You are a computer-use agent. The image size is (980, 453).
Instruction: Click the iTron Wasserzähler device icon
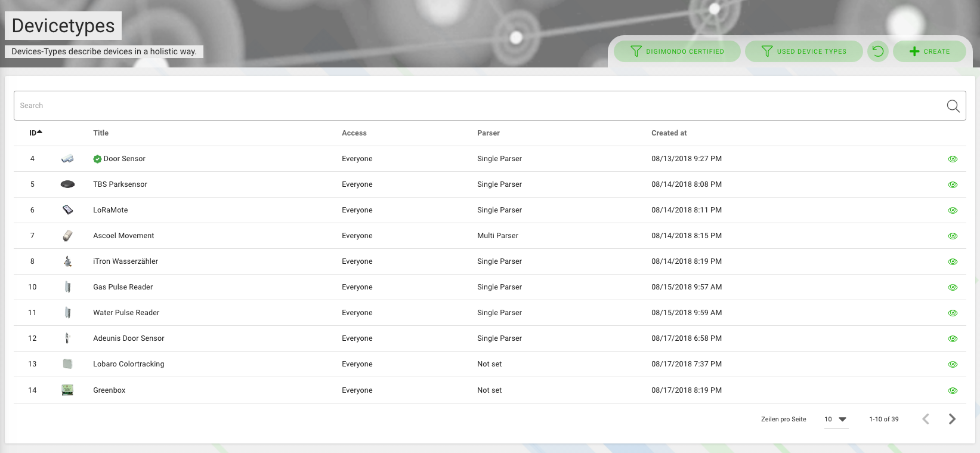pos(67,261)
